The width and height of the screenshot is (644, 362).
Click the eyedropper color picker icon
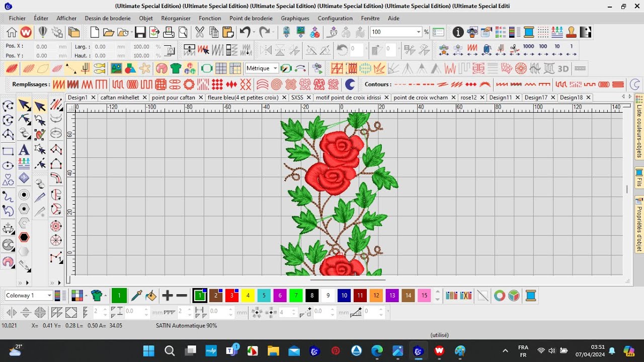point(136,296)
